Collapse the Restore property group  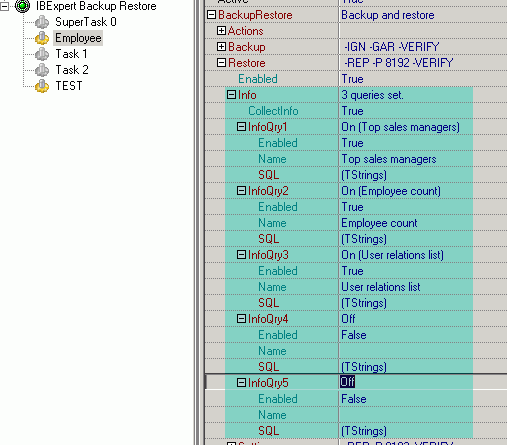221,63
